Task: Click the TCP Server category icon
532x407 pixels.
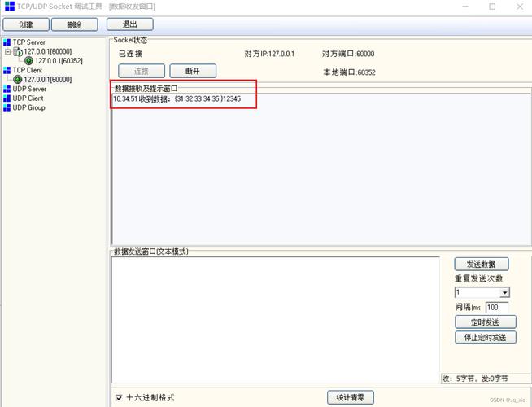Action: 7,42
